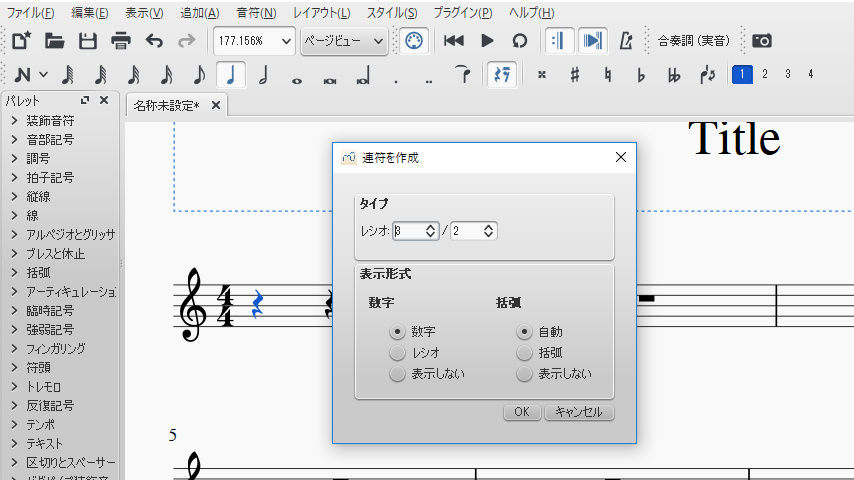This screenshot has height=480, width=854.
Task: Open the 編集(E) menu
Action: (x=89, y=13)
